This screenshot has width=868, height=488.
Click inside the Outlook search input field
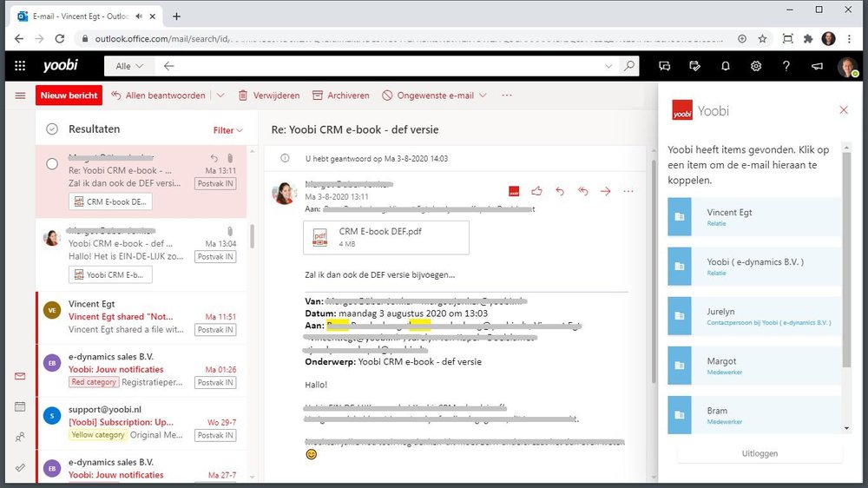[x=387, y=66]
